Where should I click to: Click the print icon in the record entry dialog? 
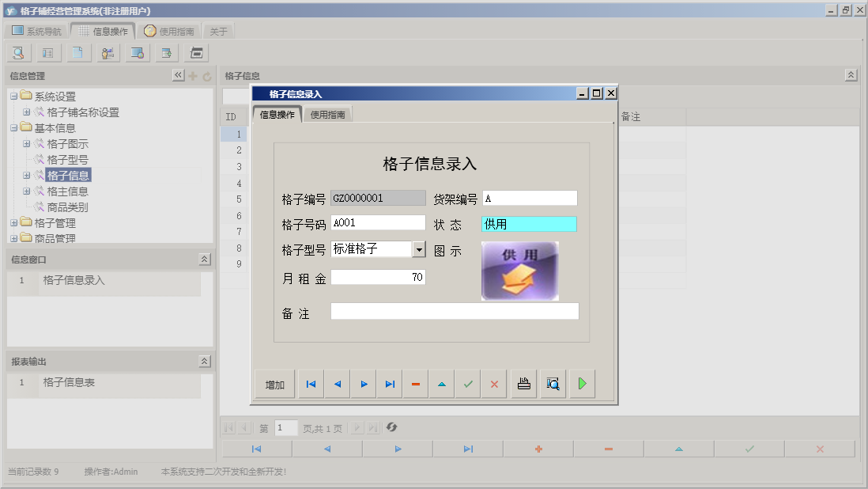(x=523, y=384)
